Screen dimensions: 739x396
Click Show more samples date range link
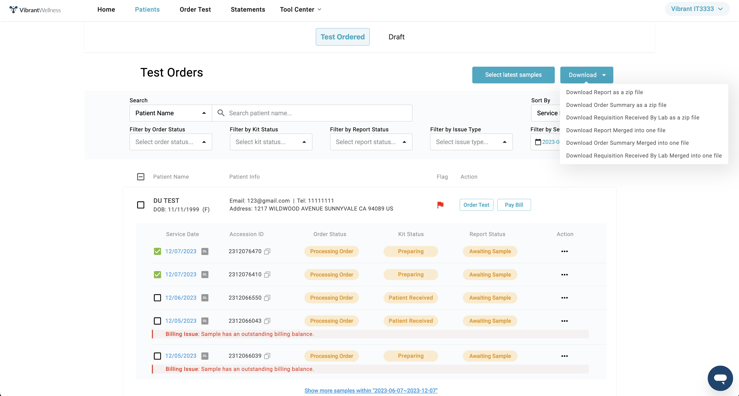[x=371, y=391]
